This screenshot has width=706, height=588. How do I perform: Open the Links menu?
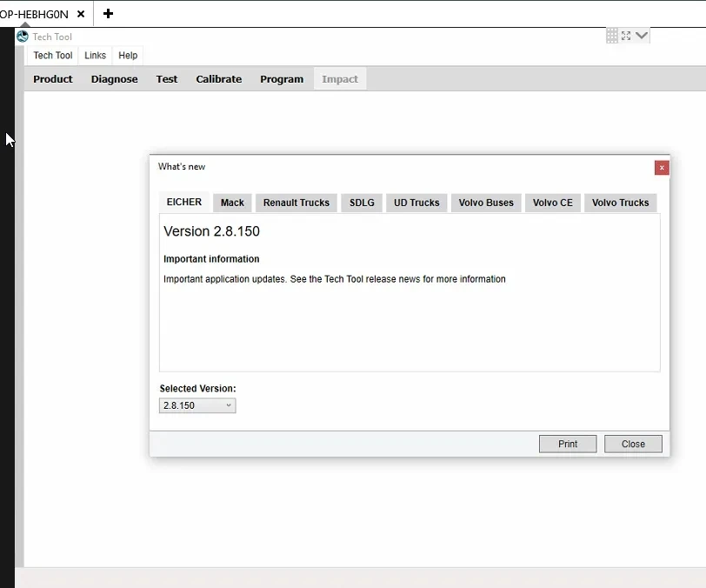tap(95, 56)
